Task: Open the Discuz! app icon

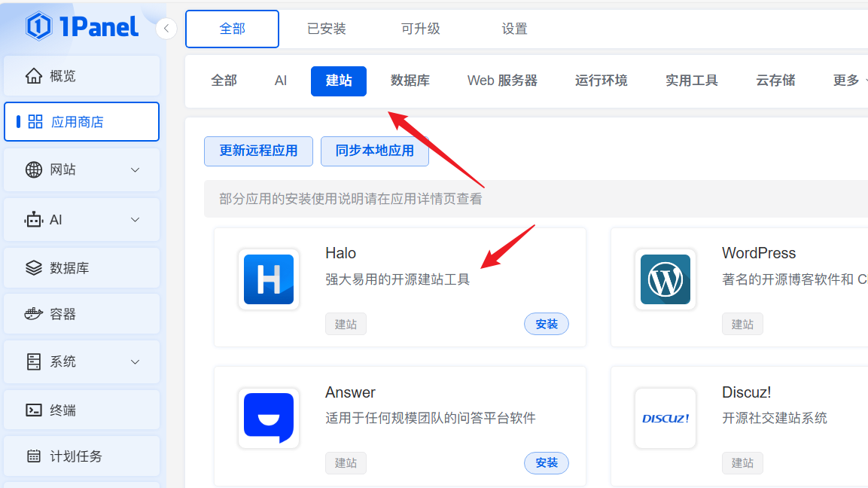Action: [x=665, y=418]
